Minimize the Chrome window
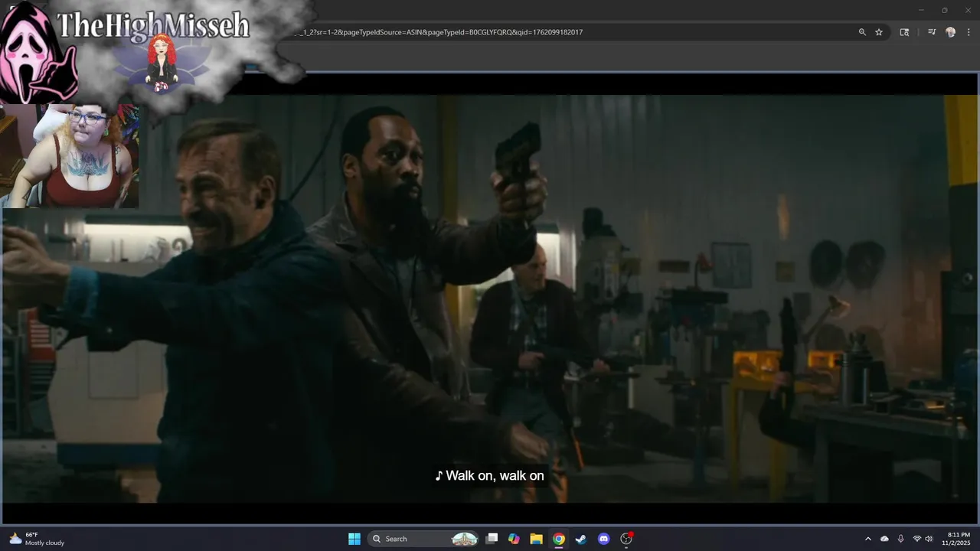 point(922,10)
